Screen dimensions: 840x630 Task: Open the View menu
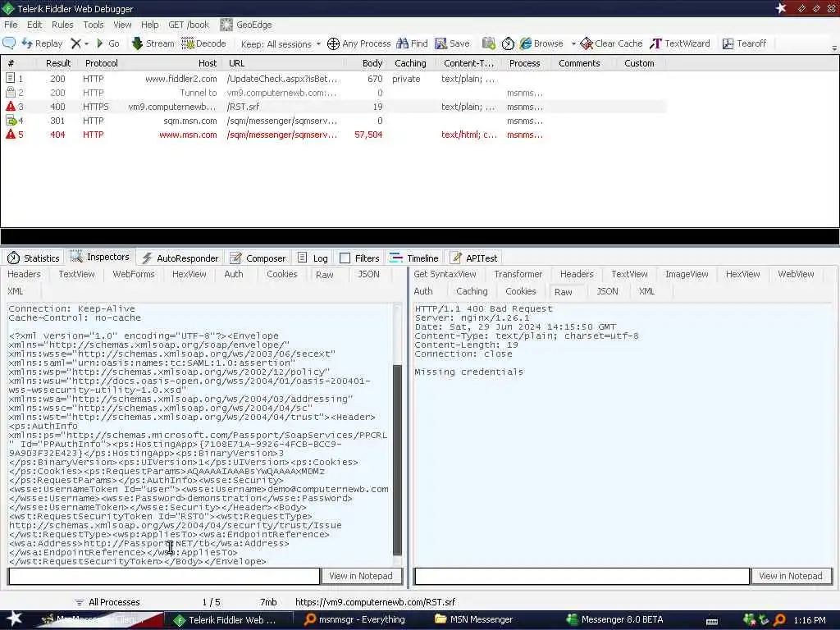click(x=122, y=25)
